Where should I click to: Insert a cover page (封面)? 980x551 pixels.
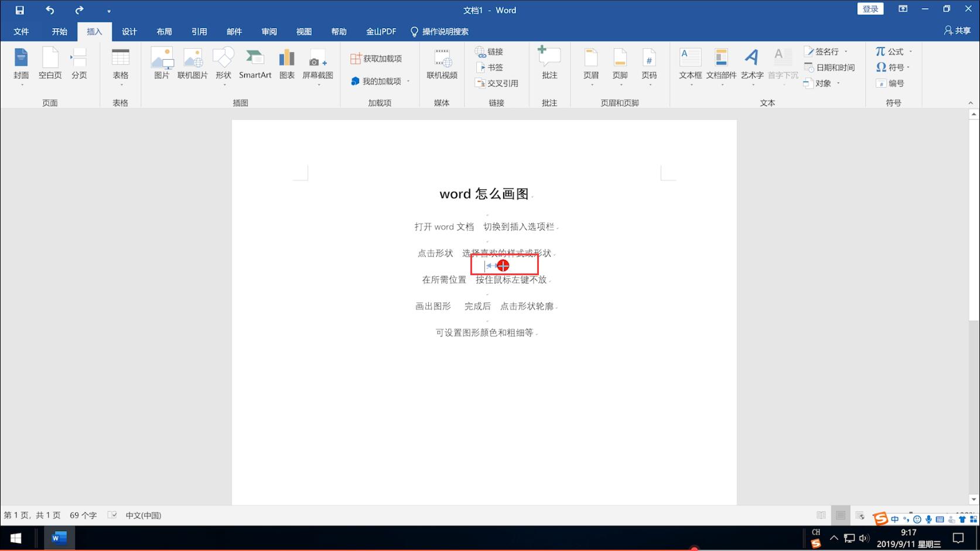coord(21,65)
